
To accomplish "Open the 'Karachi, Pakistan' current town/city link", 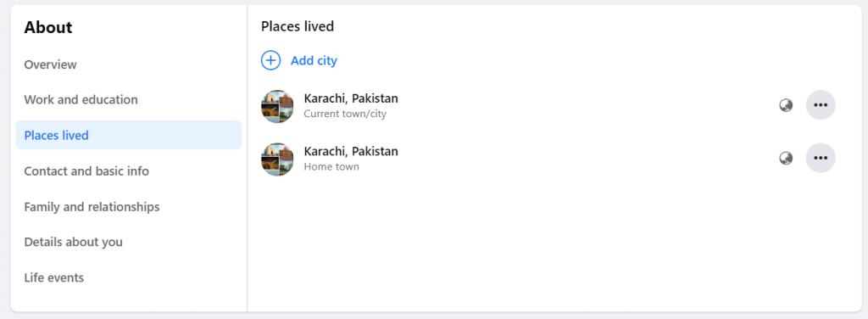I will point(351,98).
